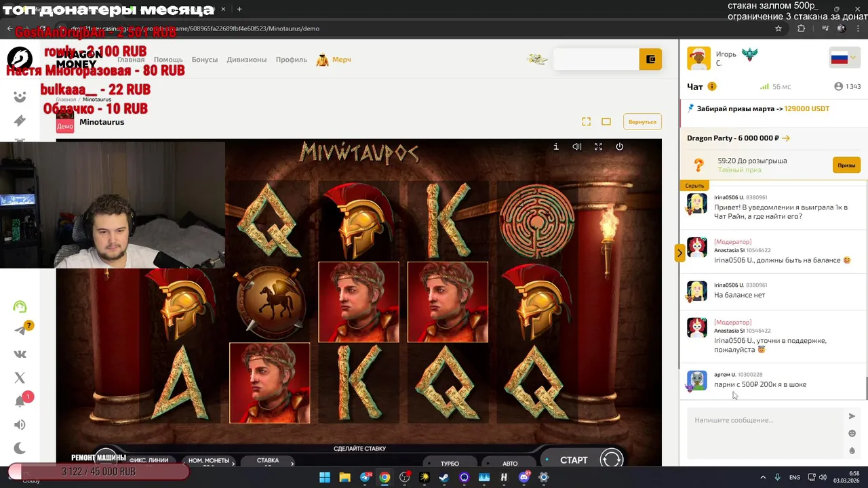Open the emoji picker in chat
Viewport: 868px width, 488px height.
[x=852, y=434]
